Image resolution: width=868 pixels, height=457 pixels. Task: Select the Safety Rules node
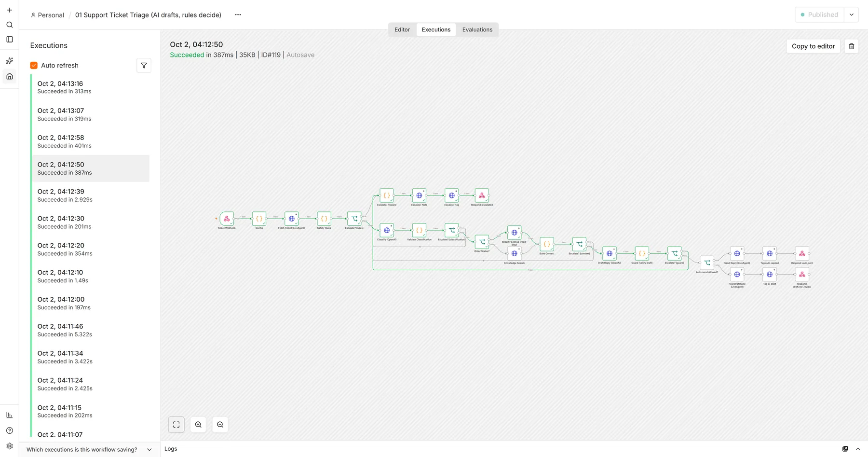pyautogui.click(x=324, y=219)
